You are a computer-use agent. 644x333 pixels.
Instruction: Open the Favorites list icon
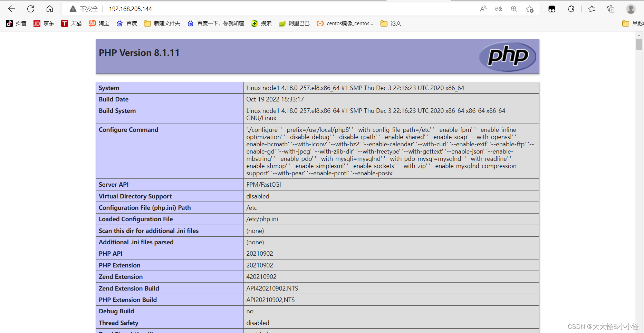pyautogui.click(x=592, y=9)
